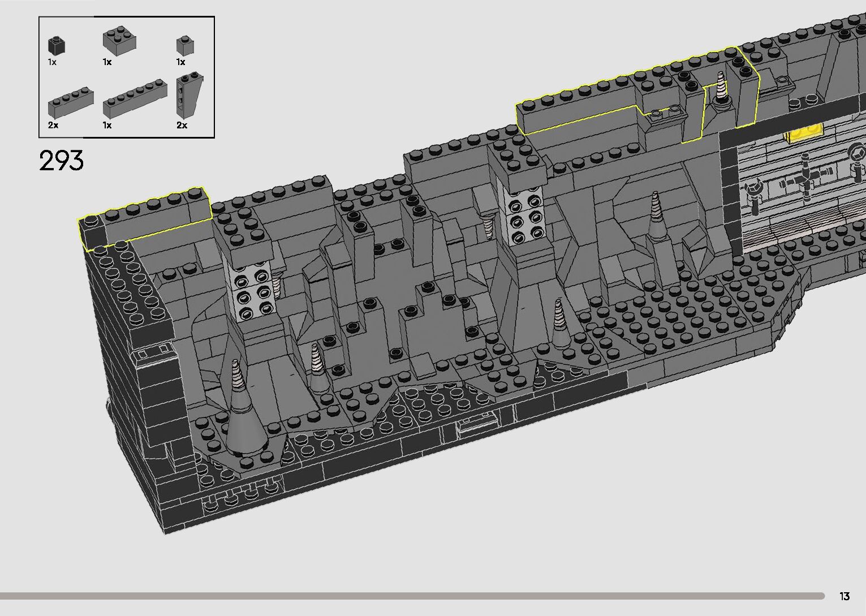Click the 1x label under the 1x6 brick
The image size is (866, 616).
point(107,125)
